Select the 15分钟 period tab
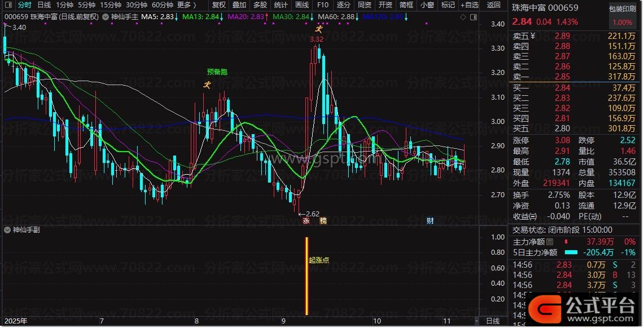 coord(111,5)
